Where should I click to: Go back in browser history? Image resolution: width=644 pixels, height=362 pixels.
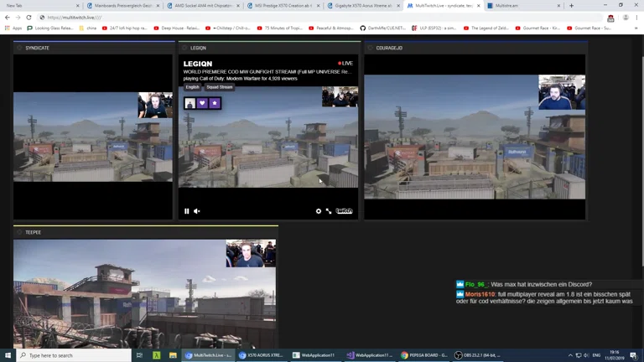(x=8, y=18)
